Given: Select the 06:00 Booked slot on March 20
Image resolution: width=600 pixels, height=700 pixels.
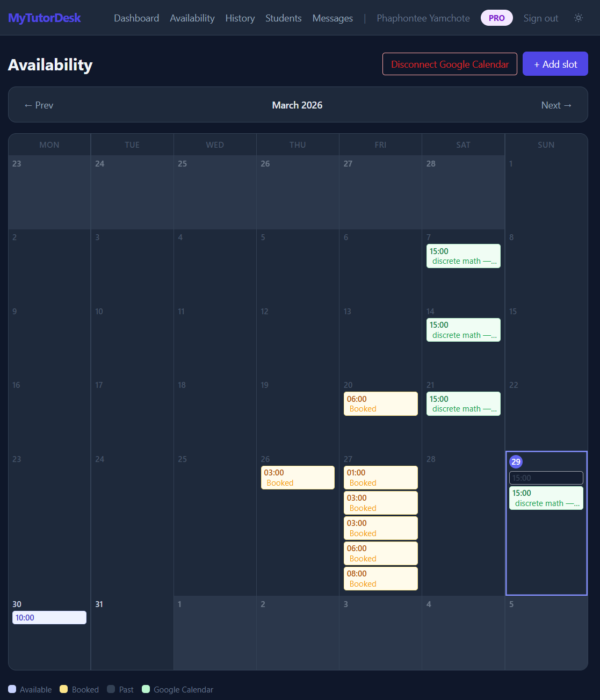Looking at the screenshot, I should click(x=380, y=403).
